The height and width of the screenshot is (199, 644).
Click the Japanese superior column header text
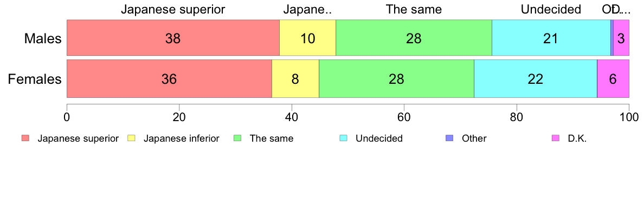pos(173,9)
